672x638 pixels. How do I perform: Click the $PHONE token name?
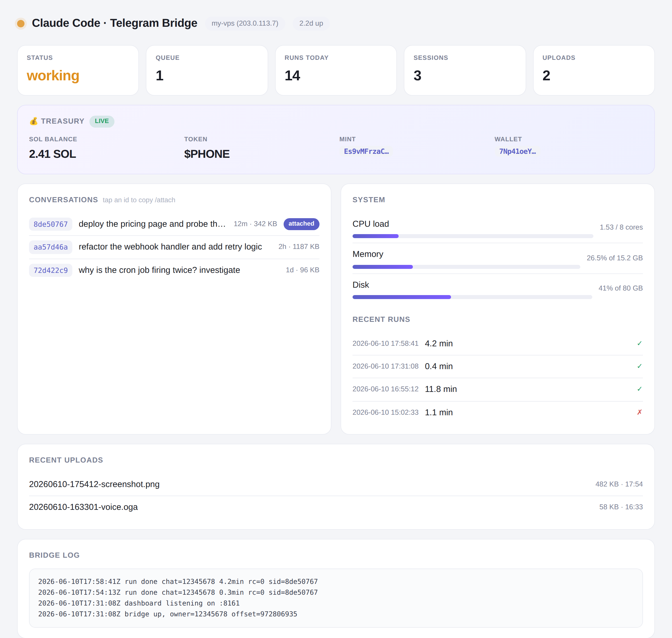[207, 154]
